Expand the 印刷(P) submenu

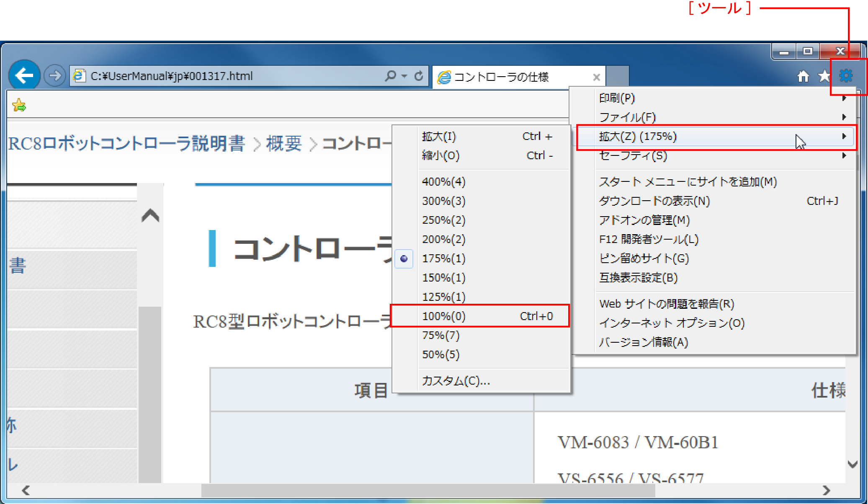click(617, 98)
